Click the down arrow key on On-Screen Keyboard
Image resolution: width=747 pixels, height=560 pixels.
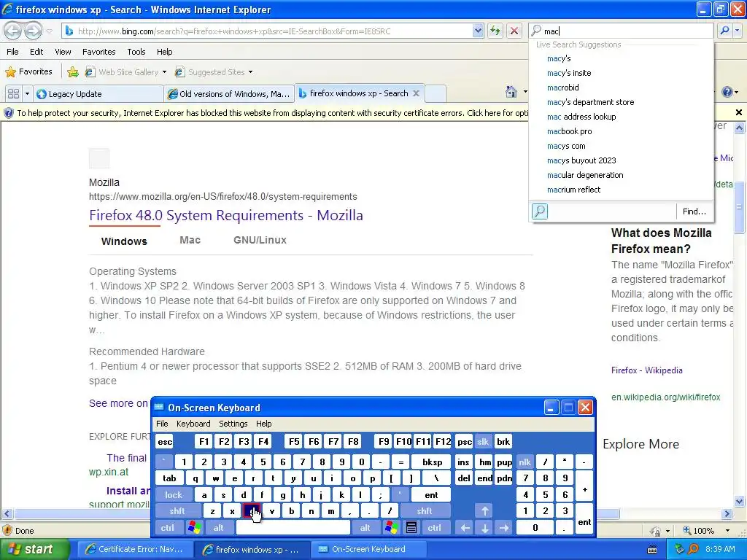[484, 528]
